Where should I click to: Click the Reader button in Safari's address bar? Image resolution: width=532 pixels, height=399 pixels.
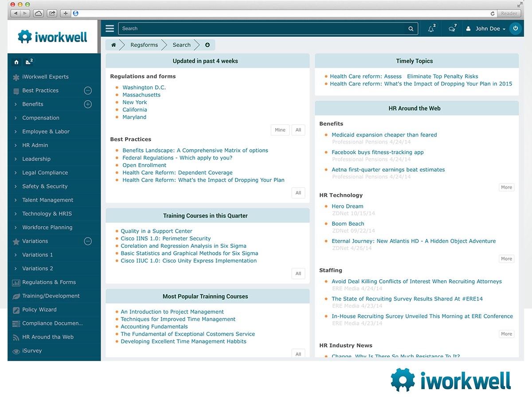click(x=509, y=13)
